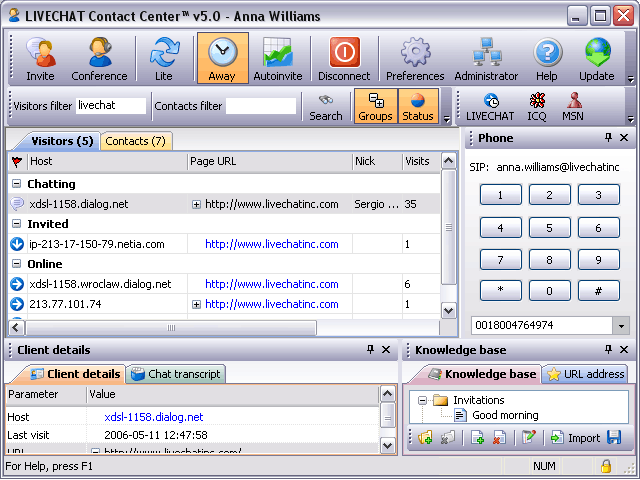This screenshot has width=640, height=480.
Task: Click the delete document icon in Knowledge base
Action: click(x=499, y=438)
